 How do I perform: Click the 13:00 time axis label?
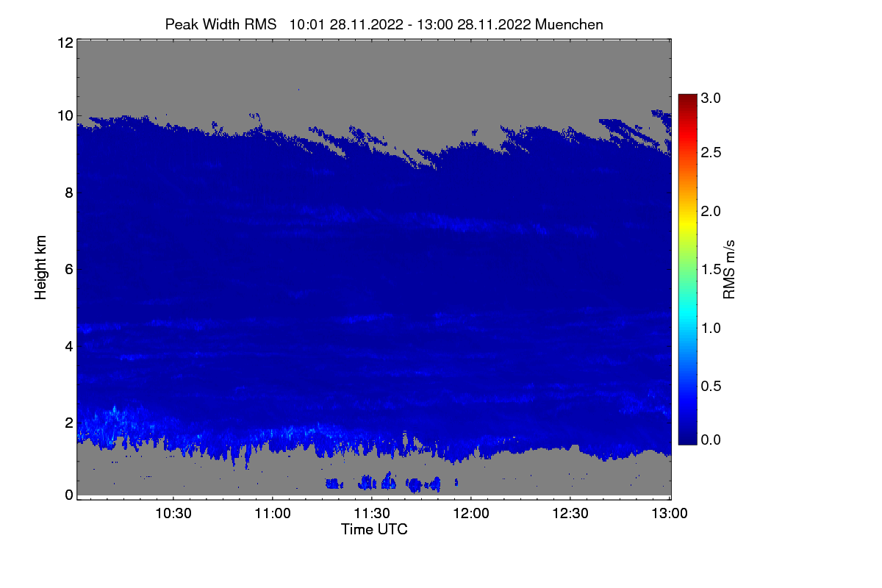pyautogui.click(x=670, y=514)
